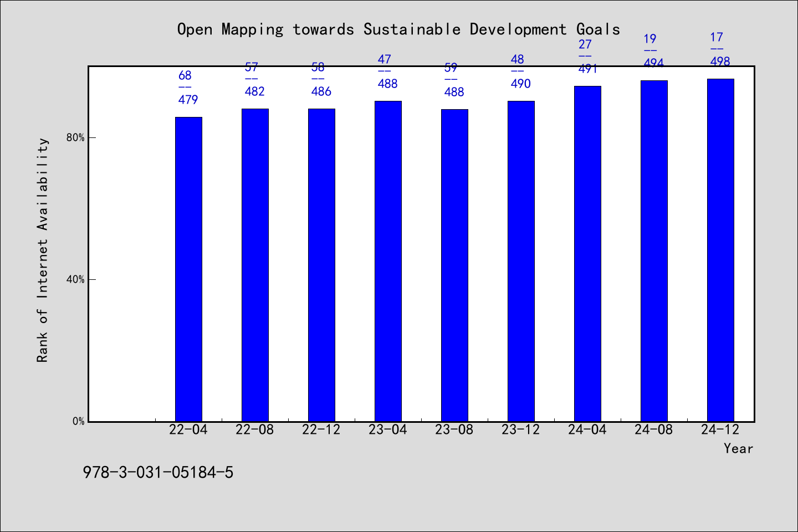This screenshot has width=798, height=532.
Task: Click the data label value 486
Action: (321, 91)
